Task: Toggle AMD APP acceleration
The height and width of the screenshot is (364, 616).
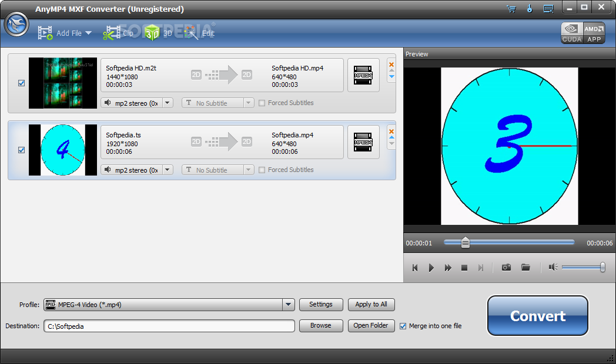Action: (x=594, y=32)
